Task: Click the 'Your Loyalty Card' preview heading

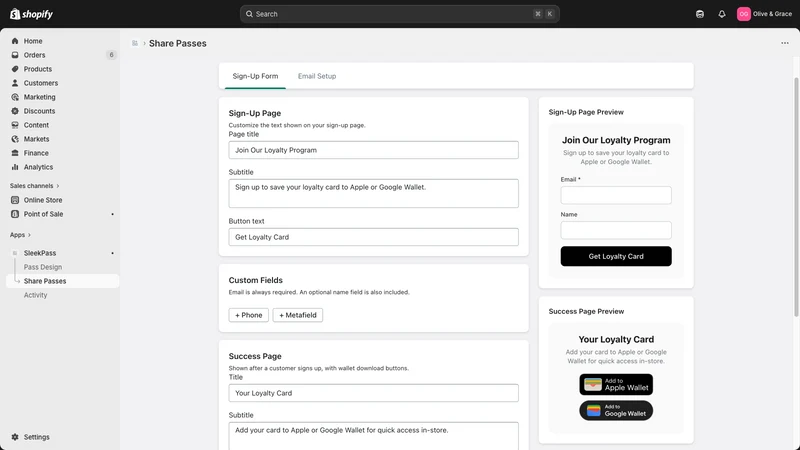Action: click(616, 339)
